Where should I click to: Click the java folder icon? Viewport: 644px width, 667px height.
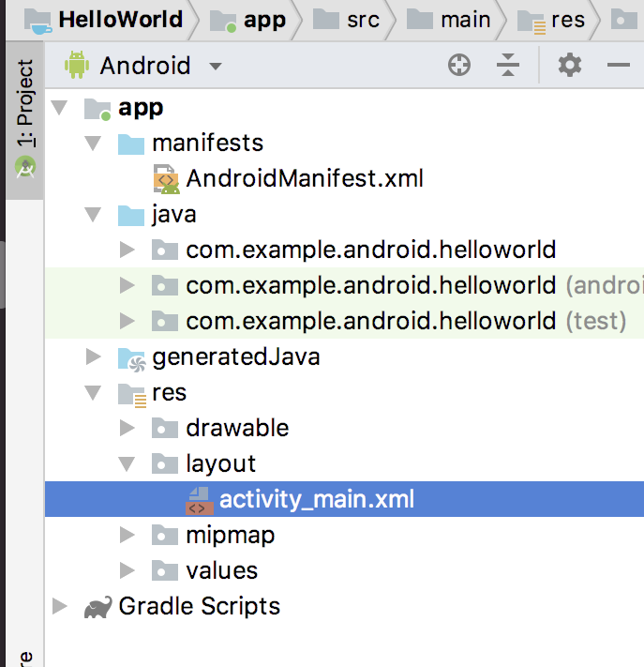(131, 215)
